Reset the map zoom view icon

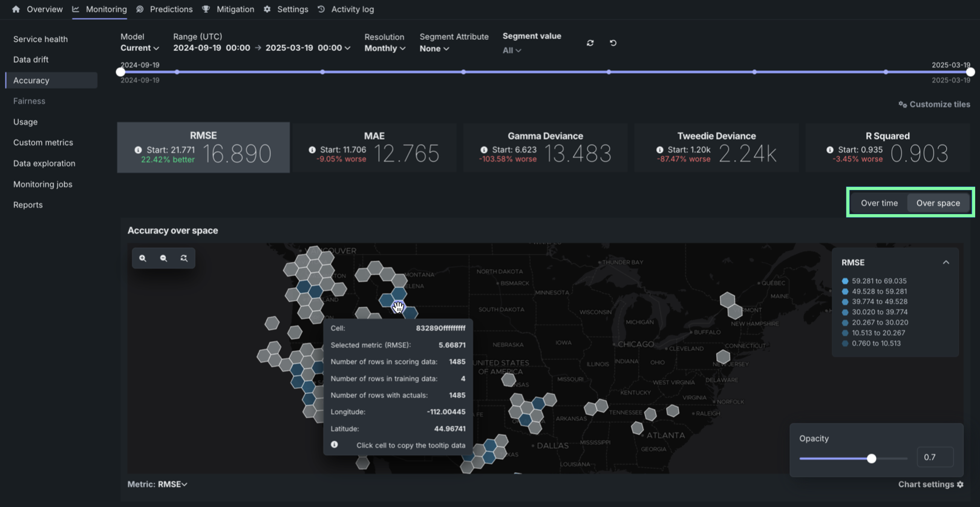[184, 258]
